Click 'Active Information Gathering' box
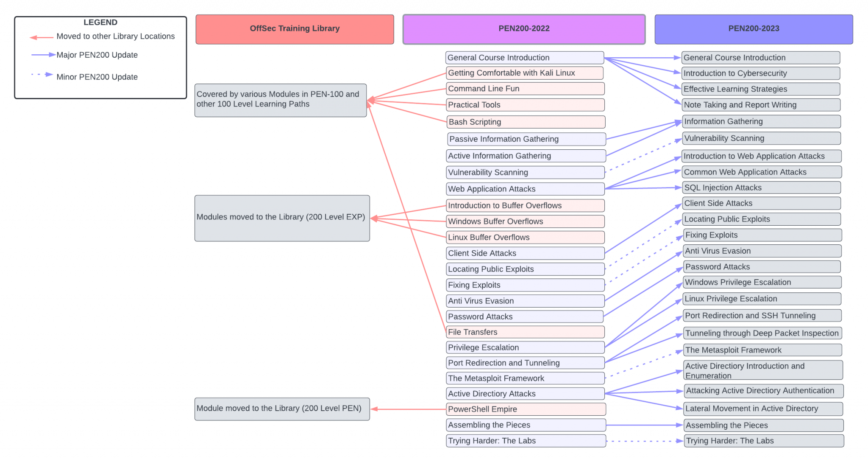This screenshot has height=462, width=868. 526,156
